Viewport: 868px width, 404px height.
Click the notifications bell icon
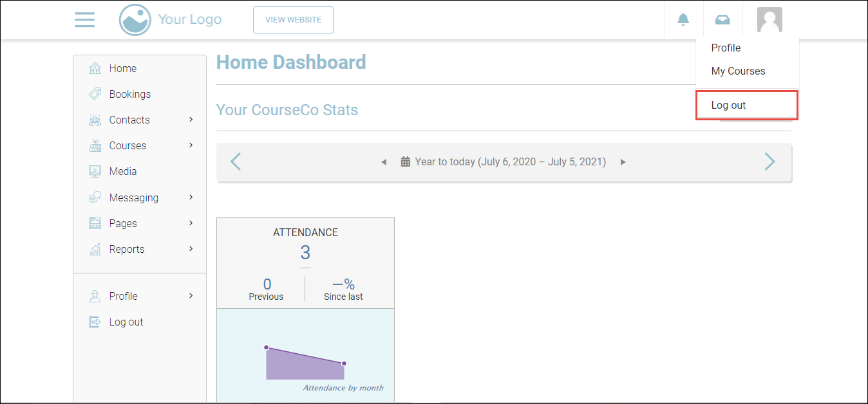[x=683, y=20]
